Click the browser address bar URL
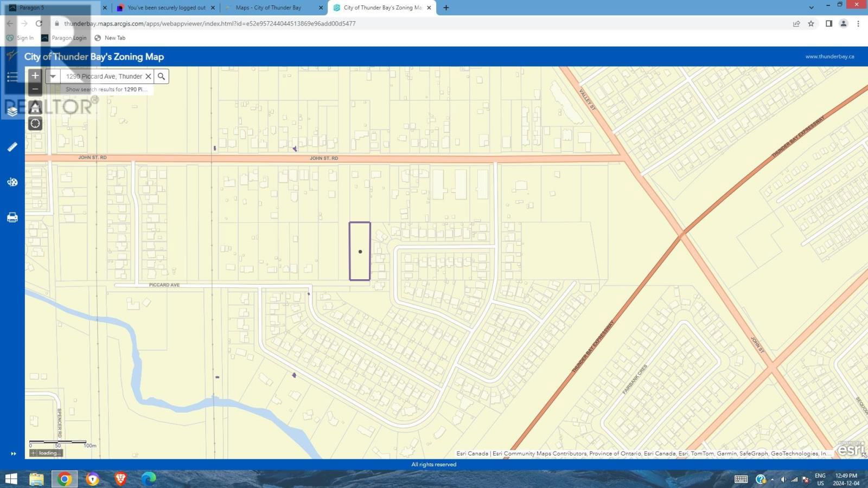The image size is (868, 488). [x=210, y=23]
